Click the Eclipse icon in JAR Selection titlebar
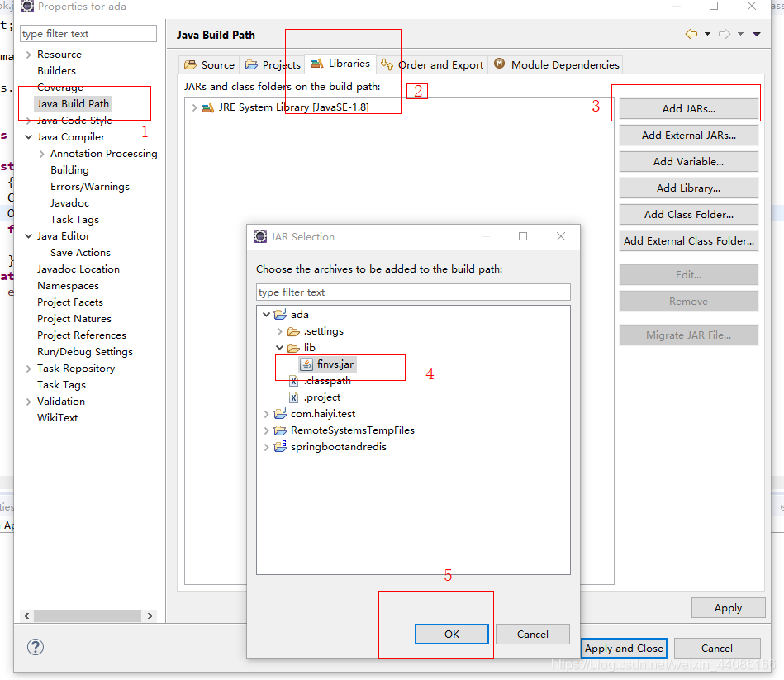The image size is (784, 680). coord(259,236)
